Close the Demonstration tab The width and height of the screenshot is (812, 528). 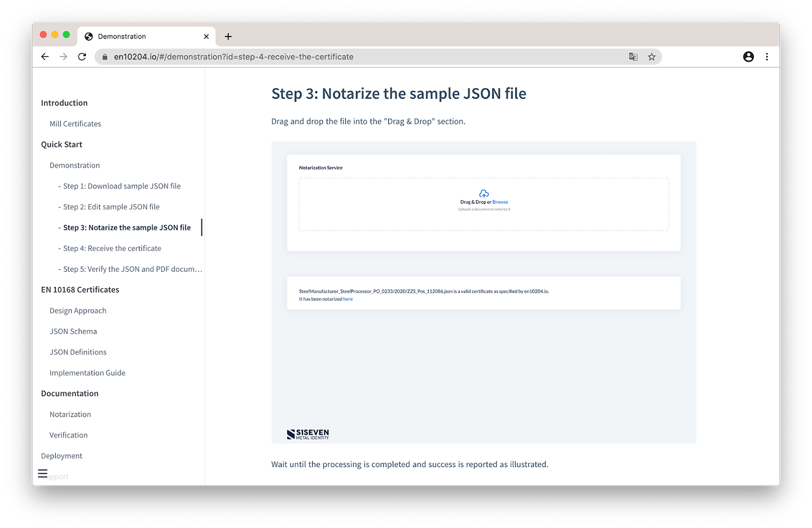tap(206, 37)
